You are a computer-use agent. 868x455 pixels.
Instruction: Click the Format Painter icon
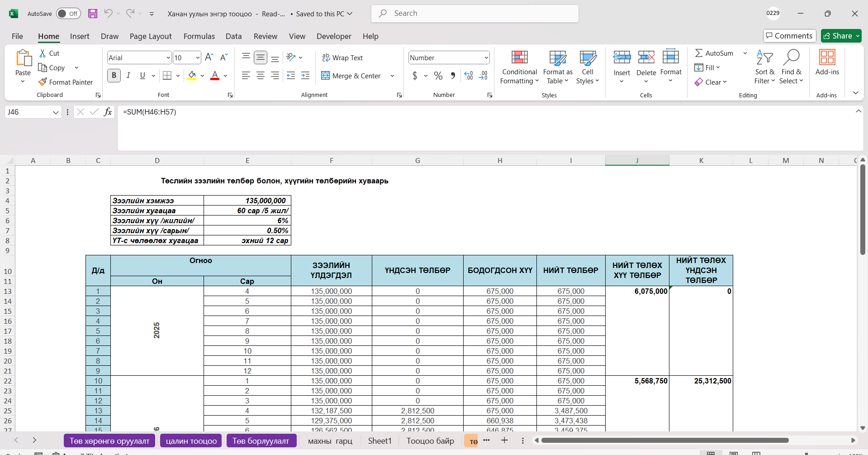43,82
